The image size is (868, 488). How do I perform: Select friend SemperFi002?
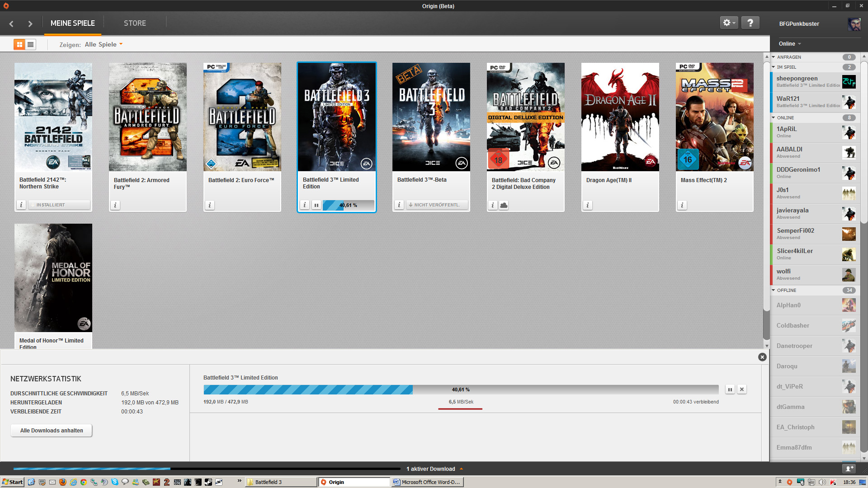[814, 234]
